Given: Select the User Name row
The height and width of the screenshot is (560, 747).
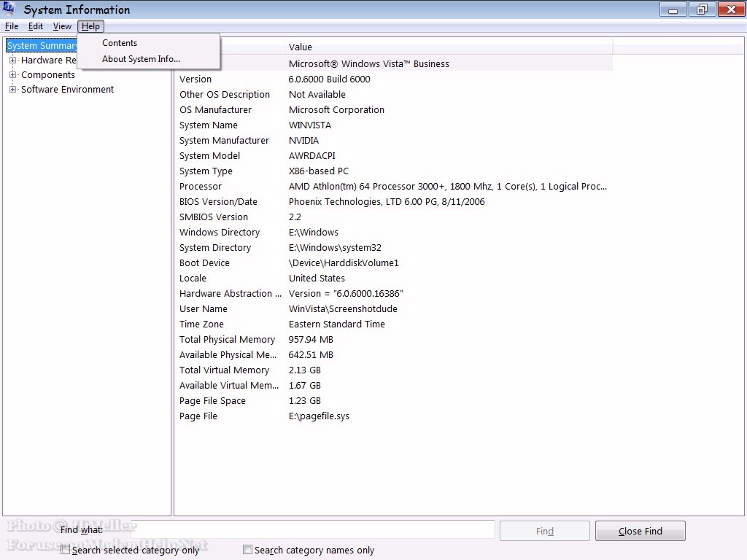Looking at the screenshot, I should [x=393, y=308].
